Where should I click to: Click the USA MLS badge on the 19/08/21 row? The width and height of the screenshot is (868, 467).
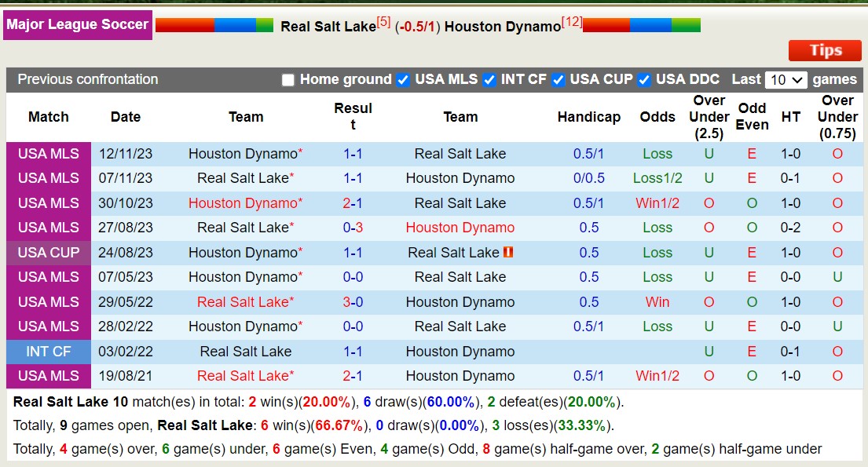(x=48, y=376)
